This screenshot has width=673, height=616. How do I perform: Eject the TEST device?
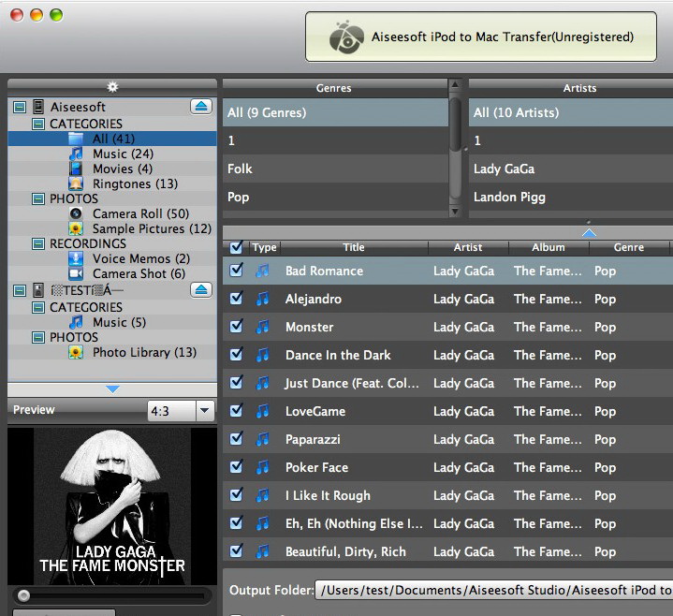(201, 290)
